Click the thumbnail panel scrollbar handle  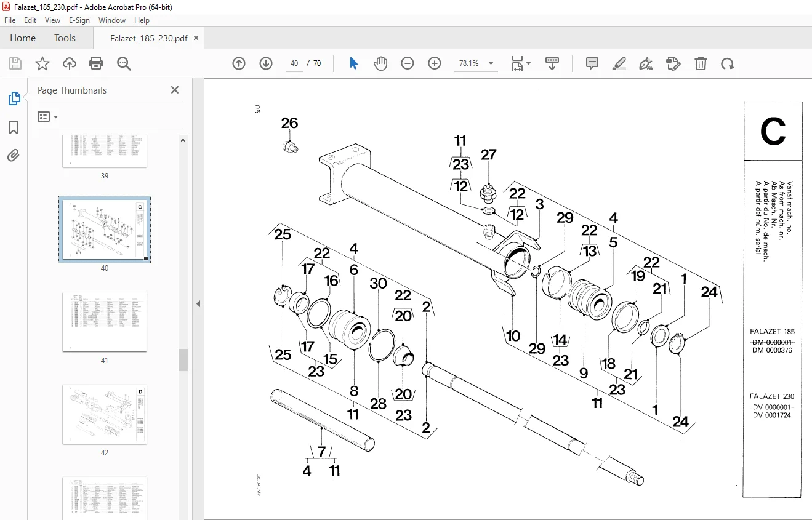[183, 360]
